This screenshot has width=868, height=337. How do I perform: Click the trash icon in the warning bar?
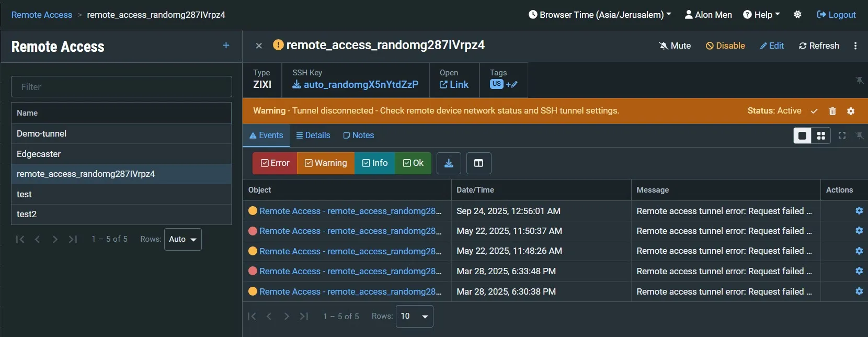pyautogui.click(x=832, y=111)
